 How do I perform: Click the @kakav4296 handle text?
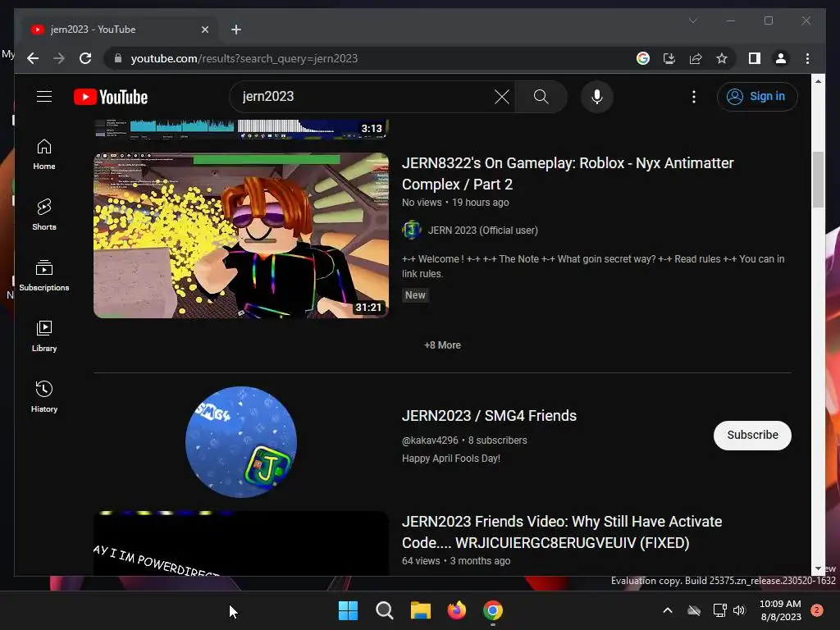point(430,441)
